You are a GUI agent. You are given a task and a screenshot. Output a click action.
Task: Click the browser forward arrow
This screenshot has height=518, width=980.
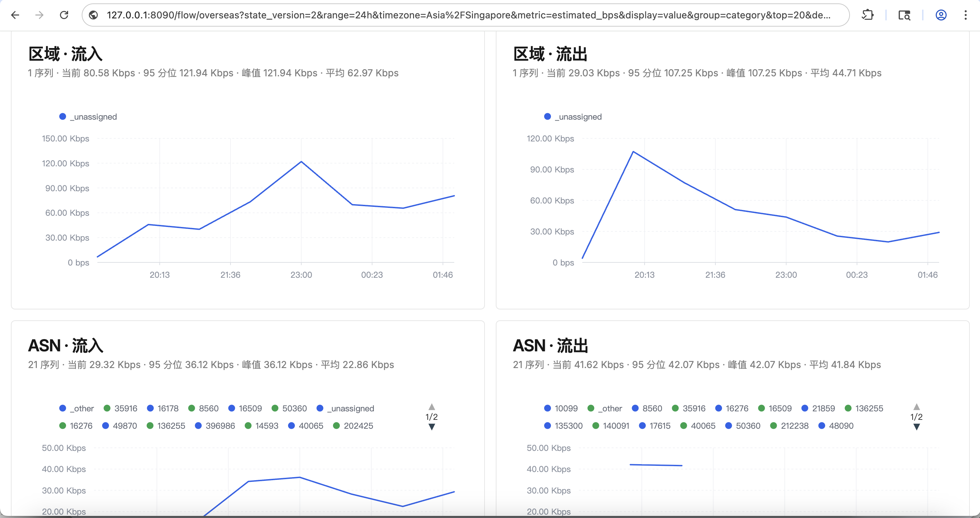pos(39,15)
